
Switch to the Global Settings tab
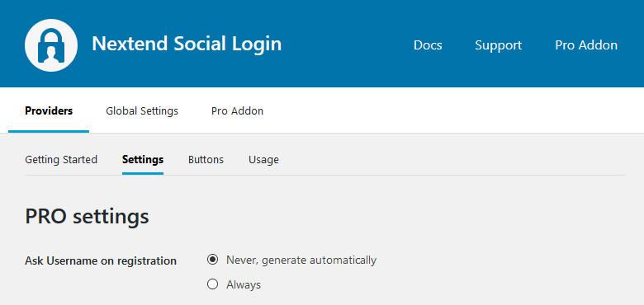pos(142,110)
